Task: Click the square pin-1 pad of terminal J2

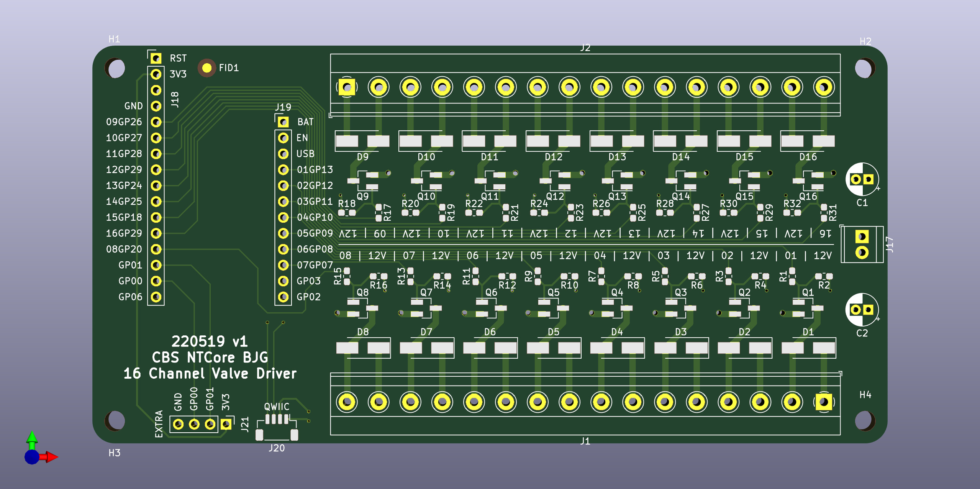Action: pyautogui.click(x=347, y=87)
